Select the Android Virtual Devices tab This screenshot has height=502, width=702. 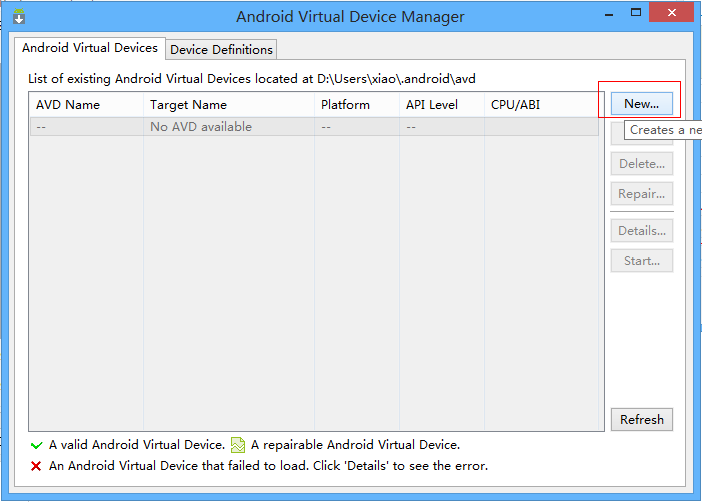pos(90,48)
